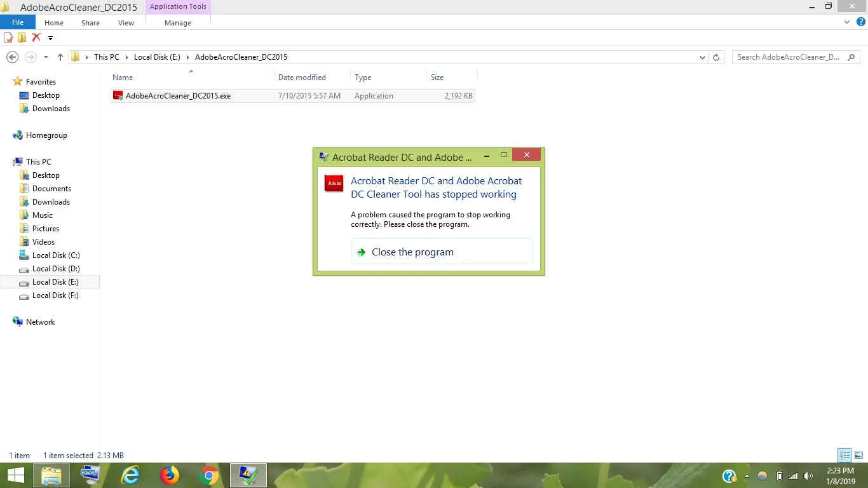
Task: Select Network in the navigation pane
Action: click(40, 322)
